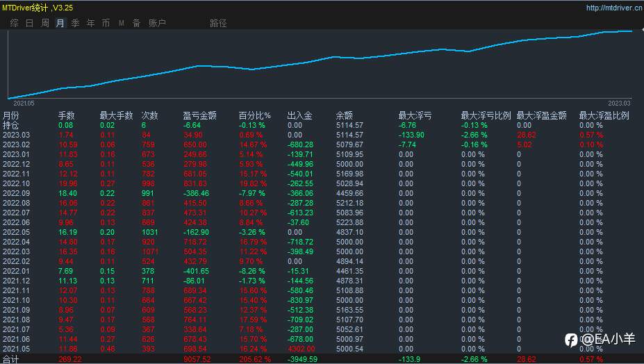Open the 备 notes tab

(x=137, y=23)
